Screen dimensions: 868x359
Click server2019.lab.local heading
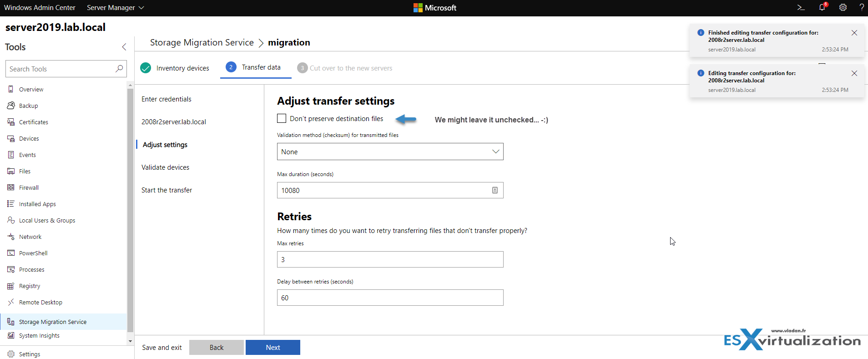click(x=56, y=27)
